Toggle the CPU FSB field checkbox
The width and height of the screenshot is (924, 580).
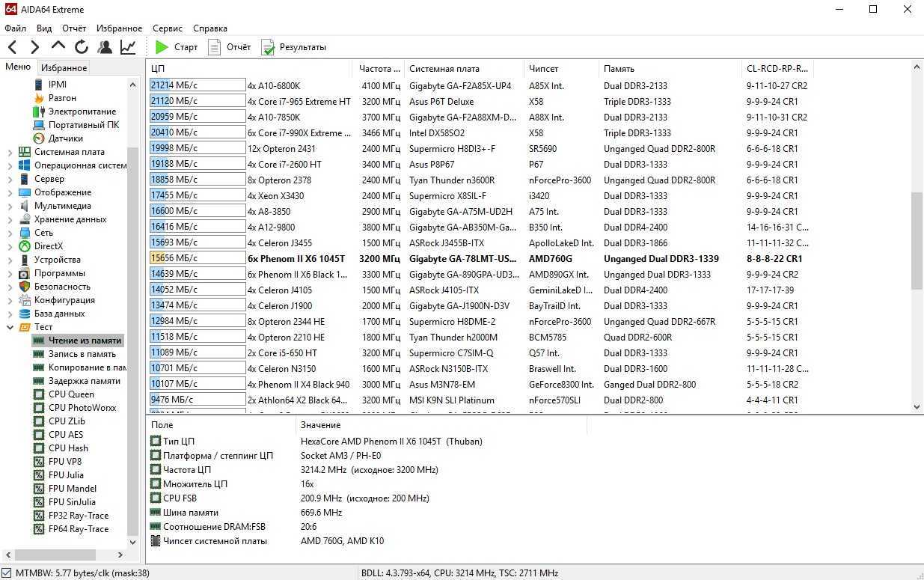pyautogui.click(x=156, y=498)
